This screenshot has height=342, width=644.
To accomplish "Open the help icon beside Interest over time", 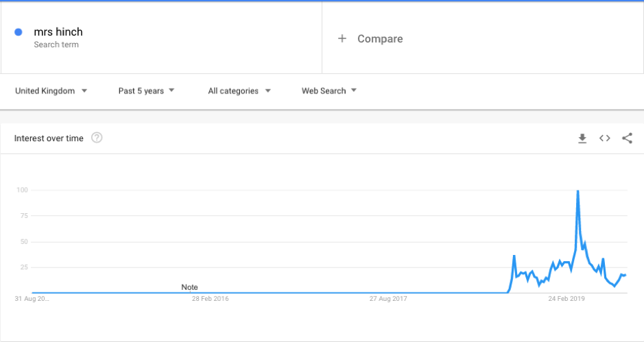I will pos(97,138).
